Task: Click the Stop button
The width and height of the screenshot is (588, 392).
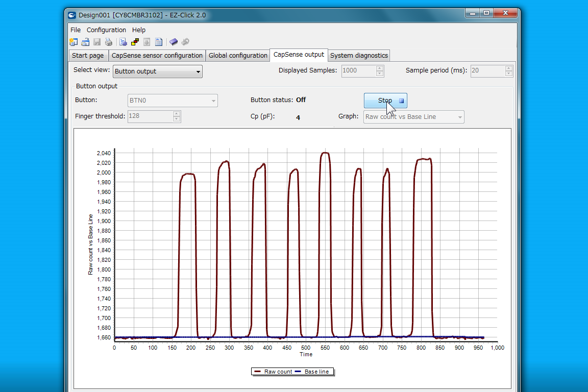Action: [x=385, y=101]
